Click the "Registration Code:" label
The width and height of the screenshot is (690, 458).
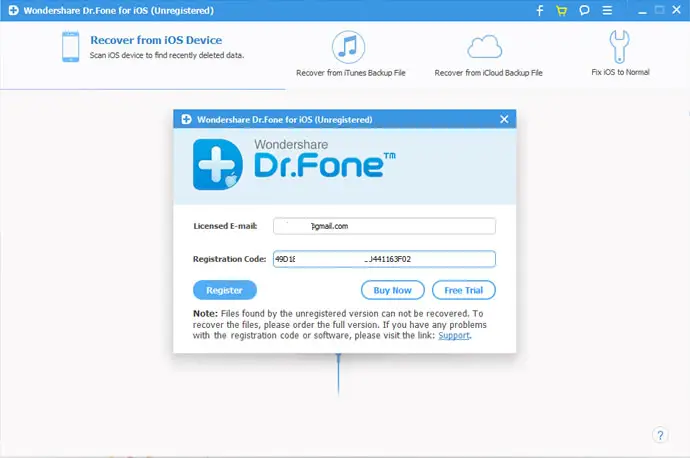coord(229,259)
